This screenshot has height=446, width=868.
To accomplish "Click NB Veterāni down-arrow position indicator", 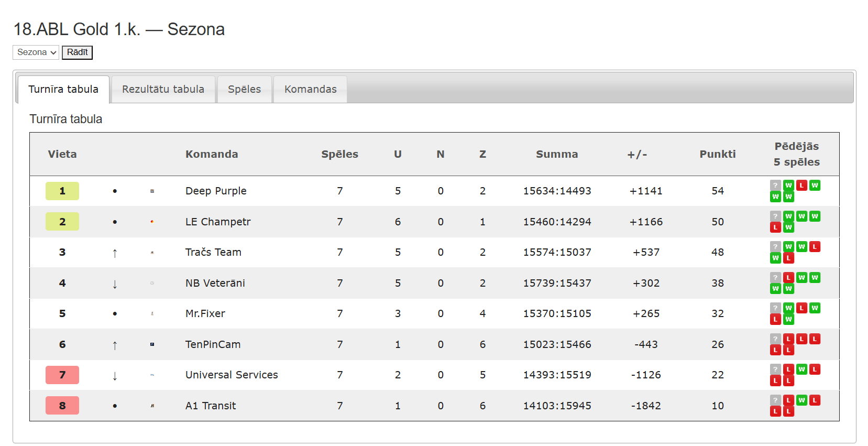I will click(115, 284).
